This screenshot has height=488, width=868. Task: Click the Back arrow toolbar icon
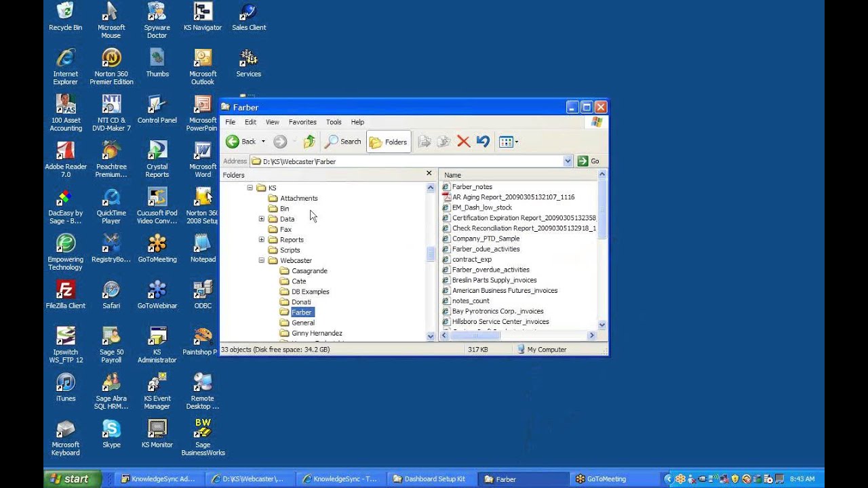click(233, 142)
